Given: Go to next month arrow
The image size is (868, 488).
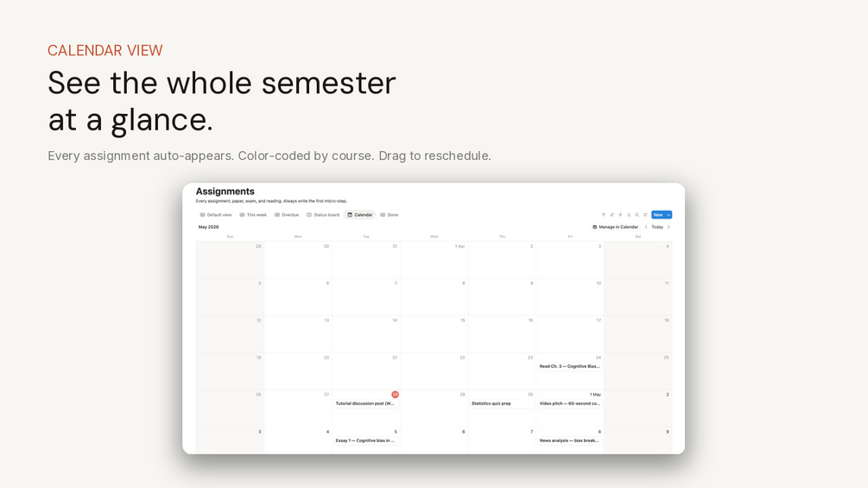Looking at the screenshot, I should tap(668, 227).
